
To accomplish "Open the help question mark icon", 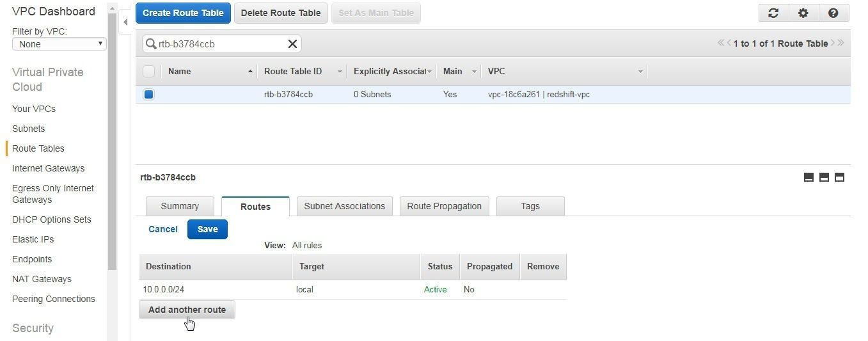I will coord(833,13).
